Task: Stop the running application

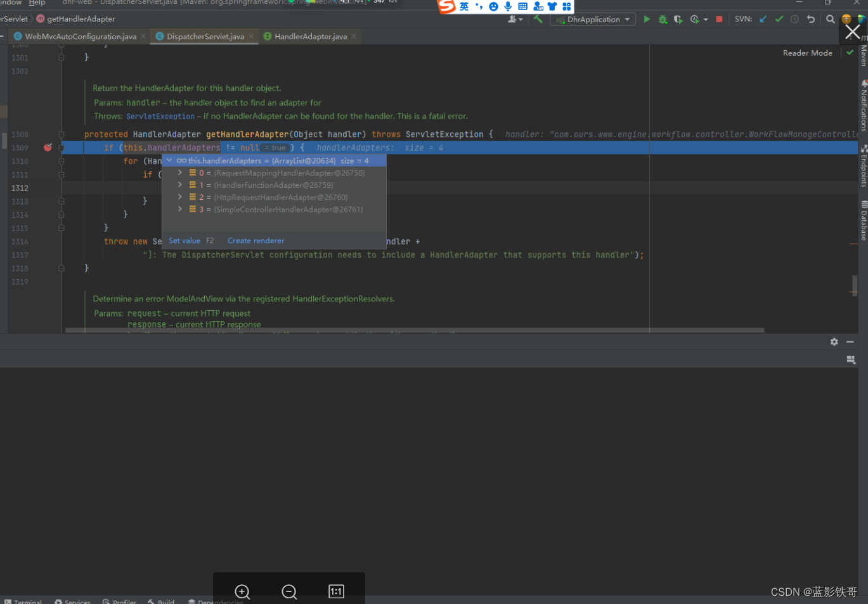Action: (x=719, y=19)
